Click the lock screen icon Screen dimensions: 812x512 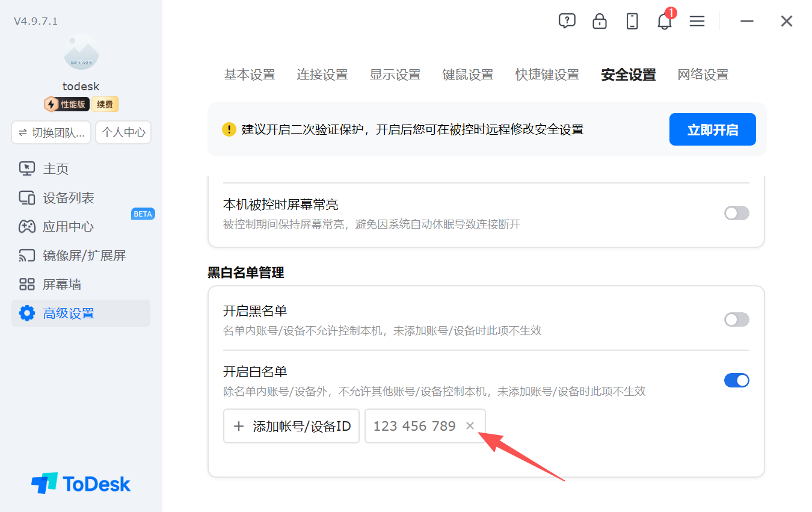pyautogui.click(x=600, y=21)
